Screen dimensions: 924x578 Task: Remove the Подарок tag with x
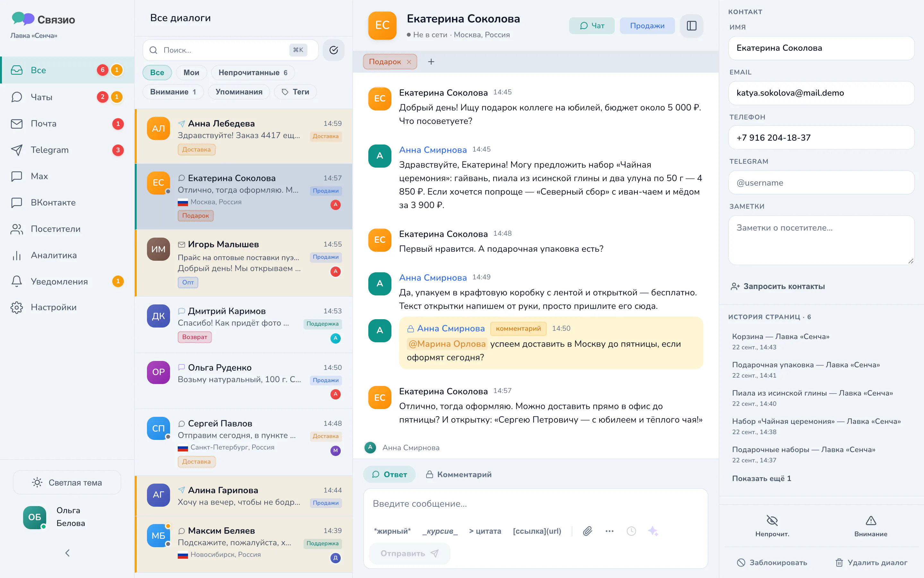(x=409, y=62)
